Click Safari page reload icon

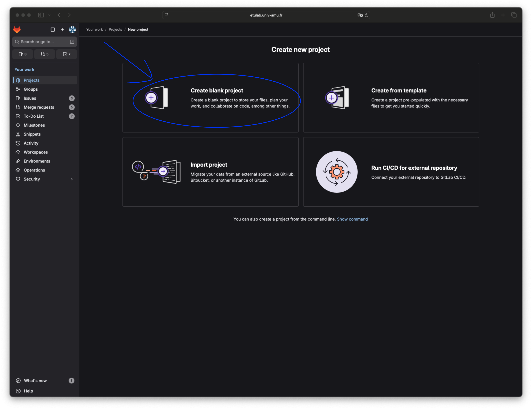pos(366,15)
